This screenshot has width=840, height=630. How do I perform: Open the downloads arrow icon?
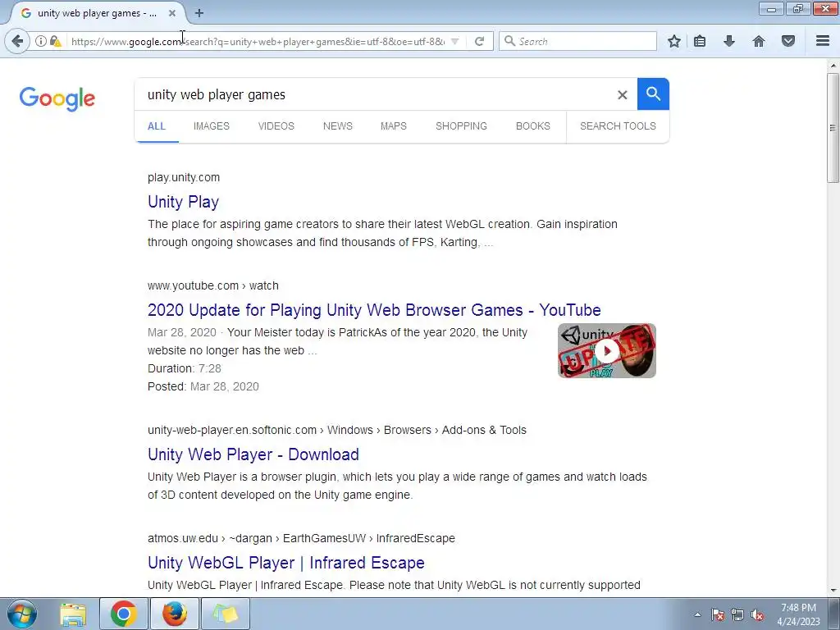pos(729,41)
